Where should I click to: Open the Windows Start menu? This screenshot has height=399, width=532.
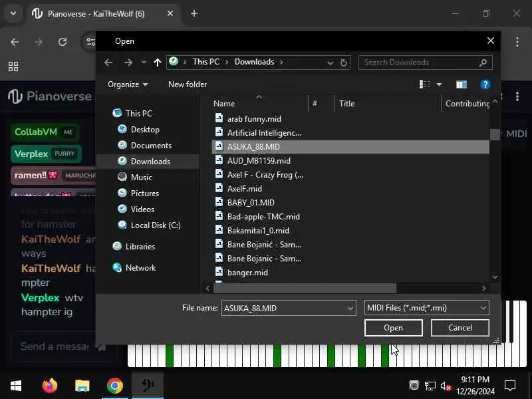pyautogui.click(x=15, y=386)
